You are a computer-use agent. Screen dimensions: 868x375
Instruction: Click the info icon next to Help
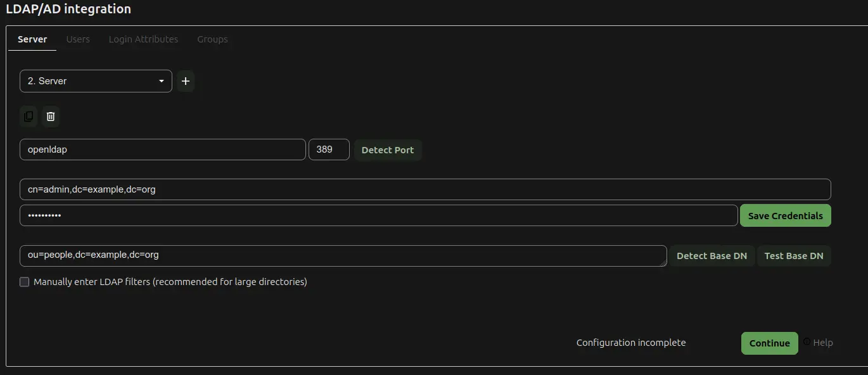805,343
